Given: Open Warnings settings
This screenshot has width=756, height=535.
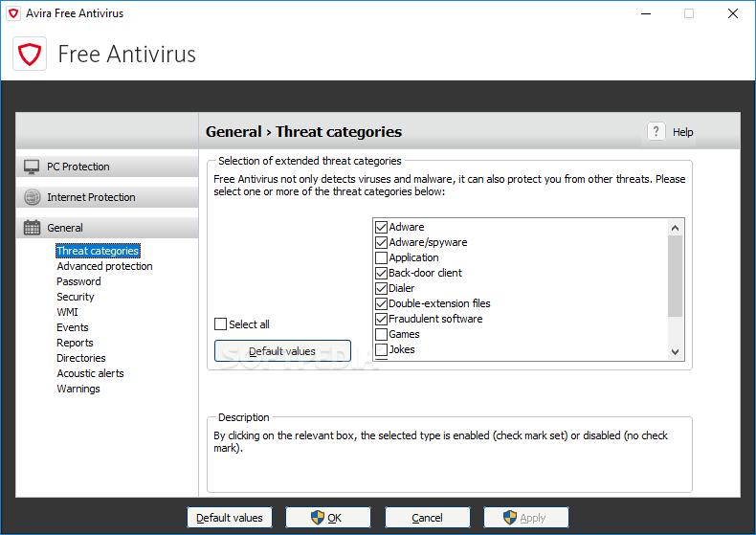Looking at the screenshot, I should coord(78,389).
